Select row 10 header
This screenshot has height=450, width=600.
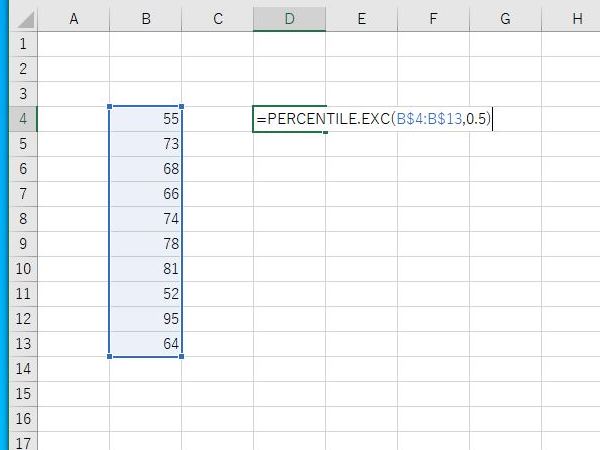(x=23, y=269)
